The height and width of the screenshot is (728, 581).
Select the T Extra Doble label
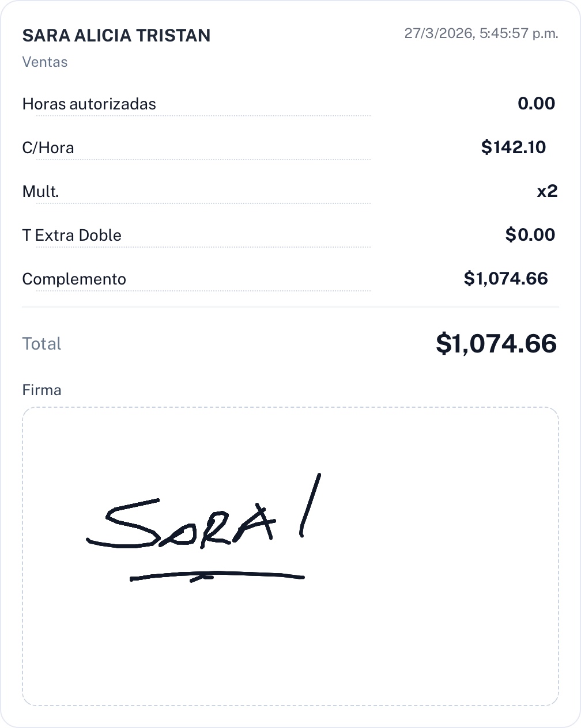click(x=71, y=236)
